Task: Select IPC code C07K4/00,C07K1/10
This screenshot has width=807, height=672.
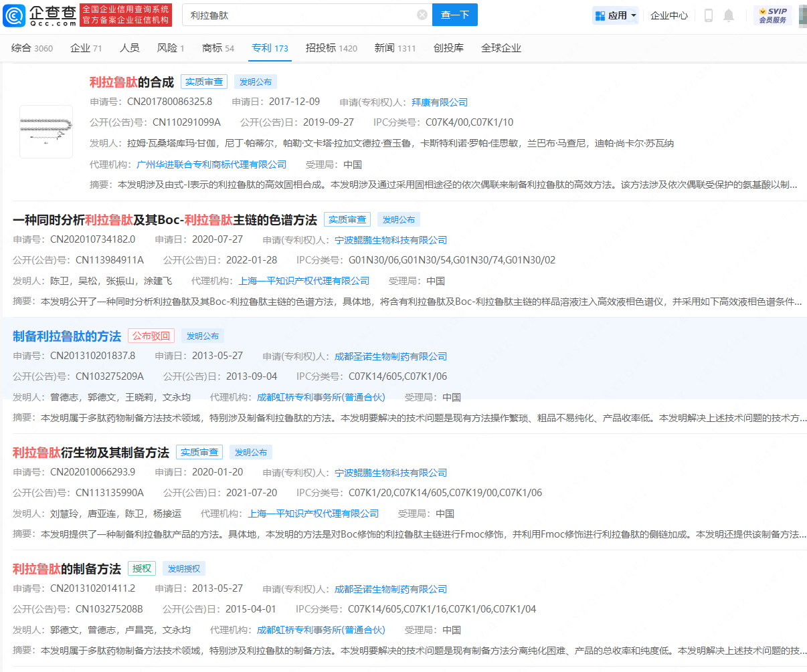Action: (x=470, y=122)
